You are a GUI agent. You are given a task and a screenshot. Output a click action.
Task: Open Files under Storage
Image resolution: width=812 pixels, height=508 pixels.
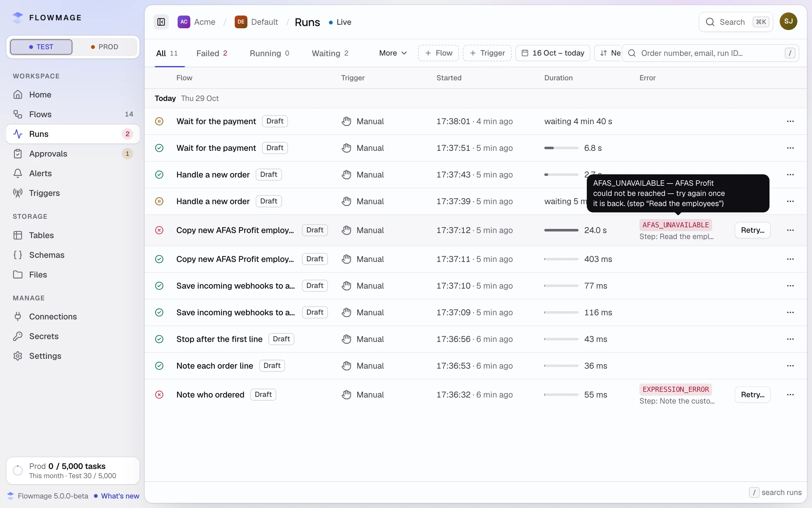(x=73, y=275)
